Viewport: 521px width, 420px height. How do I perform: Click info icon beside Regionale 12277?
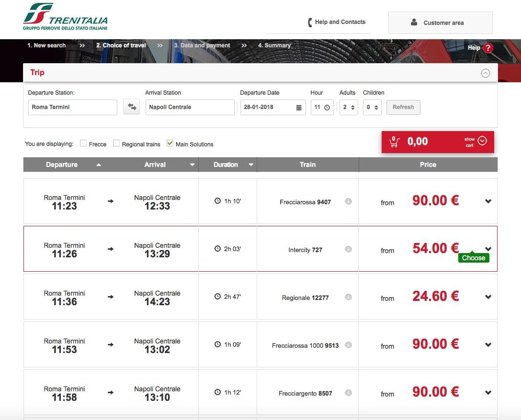click(x=349, y=297)
